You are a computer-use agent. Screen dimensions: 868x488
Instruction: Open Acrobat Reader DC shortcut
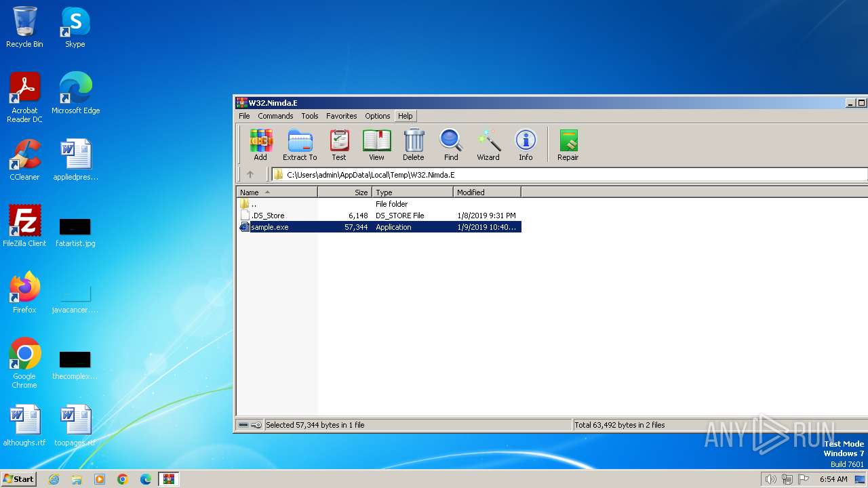[24, 98]
